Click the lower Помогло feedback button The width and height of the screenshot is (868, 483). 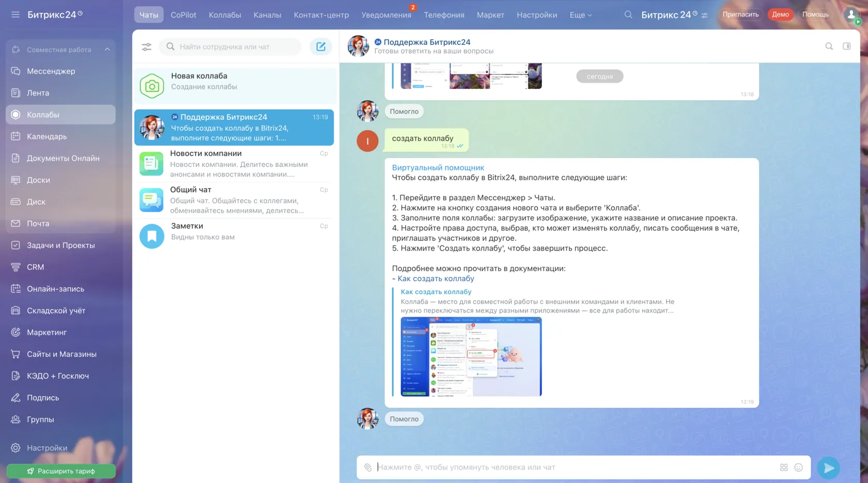tap(404, 419)
